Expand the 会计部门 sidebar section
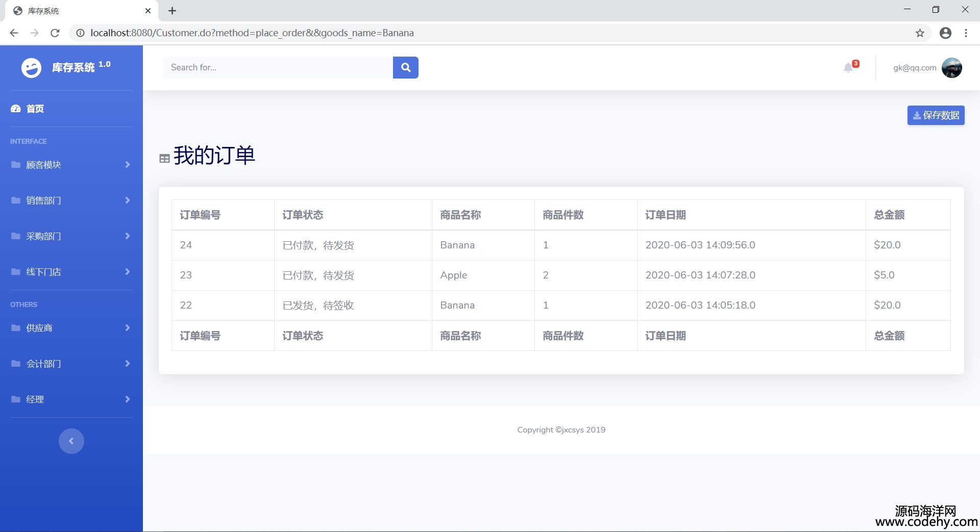Screen dimensions: 980x532 (x=71, y=364)
